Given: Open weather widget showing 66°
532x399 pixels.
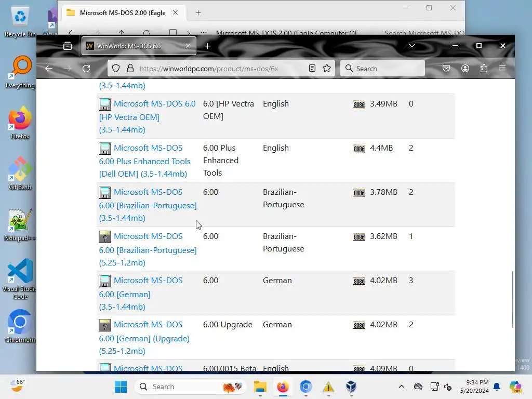Looking at the screenshot, I should 18,386.
